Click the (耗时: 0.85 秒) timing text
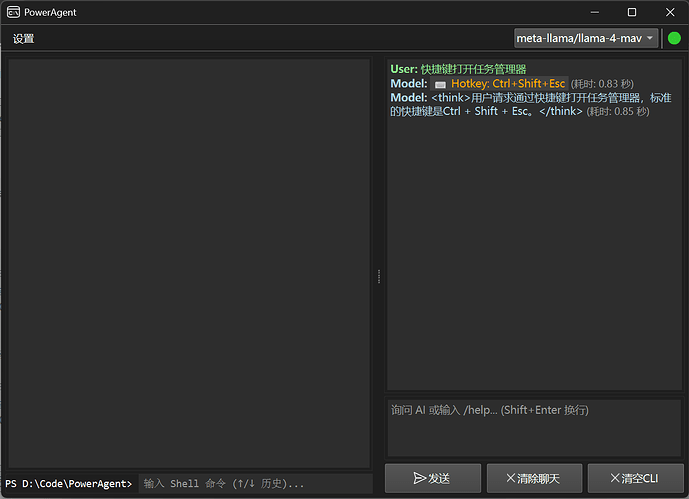This screenshot has width=689, height=499. [618, 112]
